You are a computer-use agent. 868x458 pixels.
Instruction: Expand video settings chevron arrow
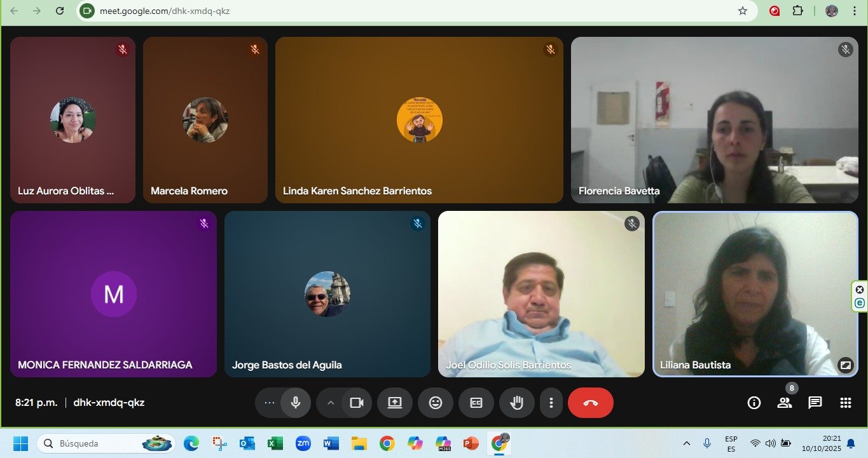point(330,403)
